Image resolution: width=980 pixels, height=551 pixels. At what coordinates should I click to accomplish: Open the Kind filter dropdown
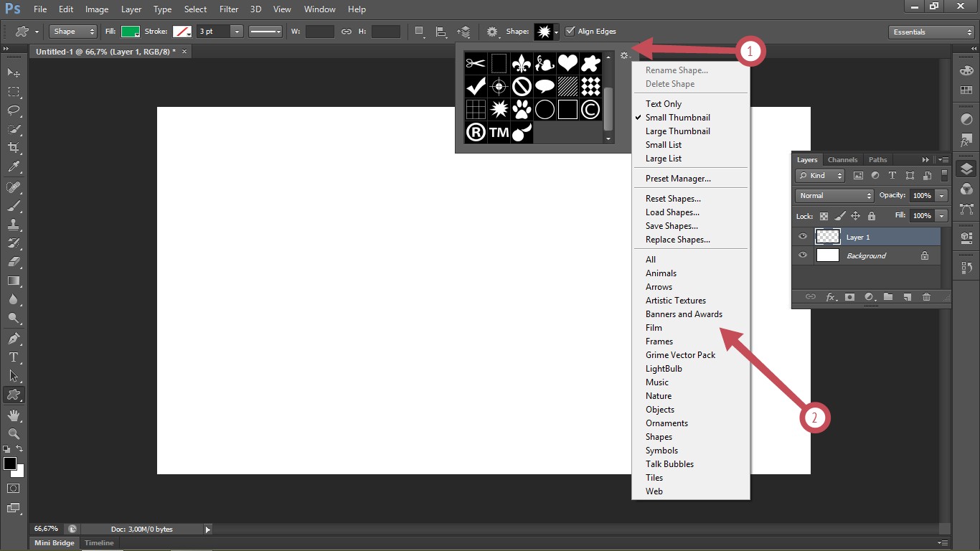coord(821,175)
